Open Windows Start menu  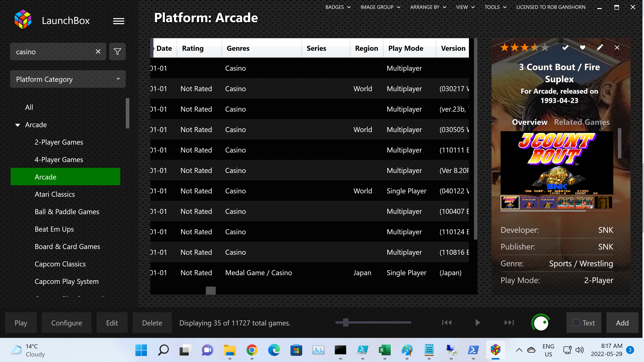tap(141, 350)
